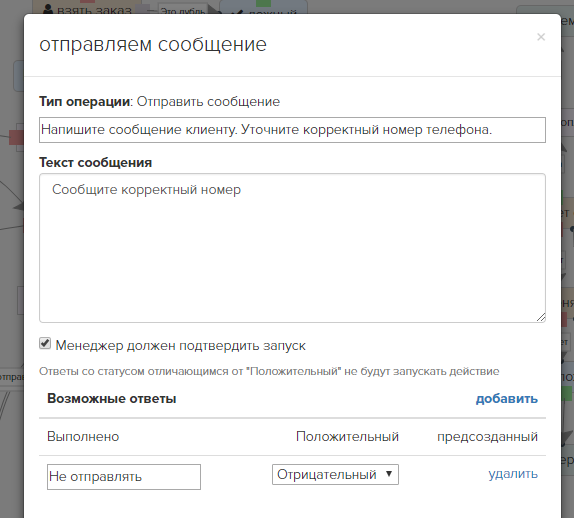The width and height of the screenshot is (574, 518).
Task: Click inside the 'Сообщите корректный номер' message textarea
Action: [292, 248]
